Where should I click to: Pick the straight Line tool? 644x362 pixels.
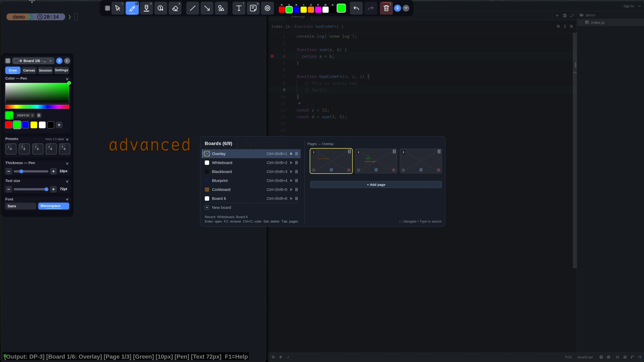point(192,8)
